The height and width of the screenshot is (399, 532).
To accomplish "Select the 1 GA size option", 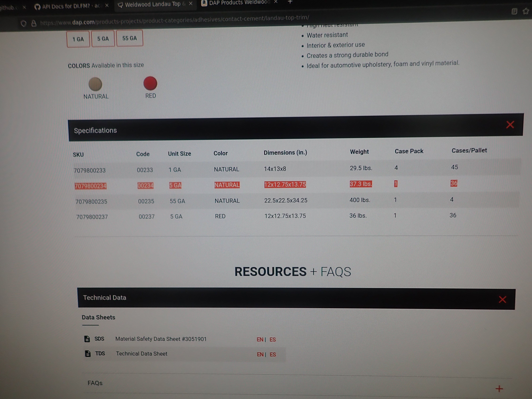I will 78,39.
